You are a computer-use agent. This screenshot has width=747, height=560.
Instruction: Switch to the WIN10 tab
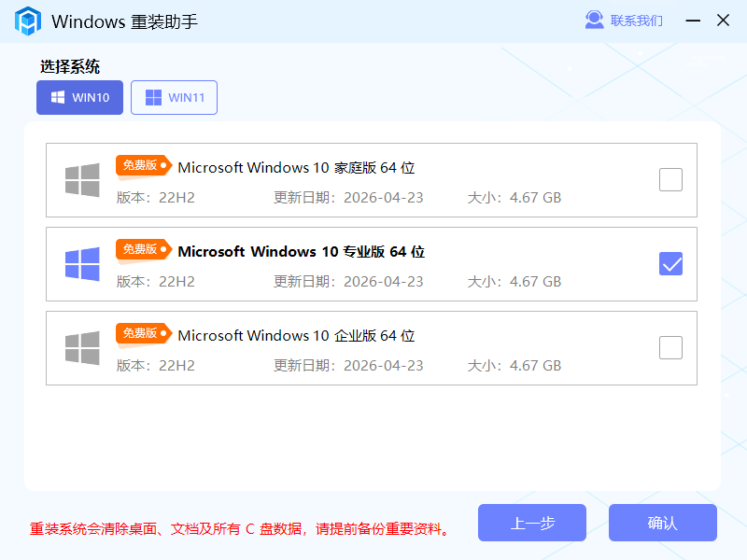point(79,98)
